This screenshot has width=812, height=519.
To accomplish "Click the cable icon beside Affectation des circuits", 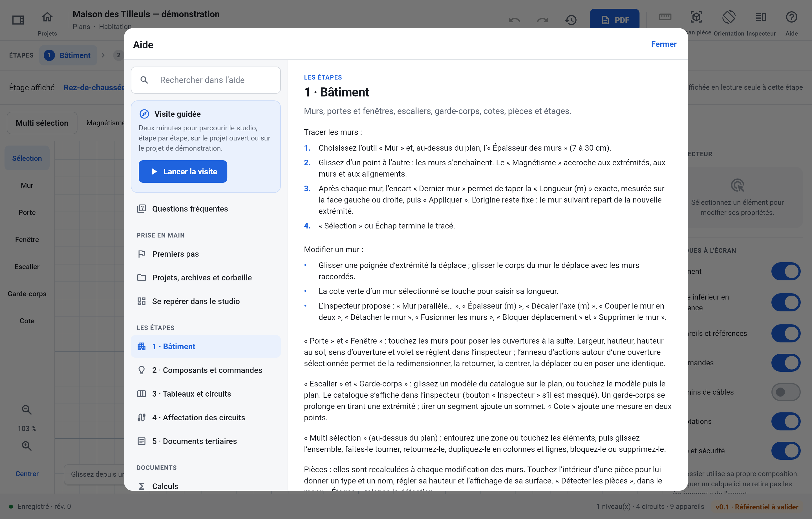I will click(x=142, y=417).
